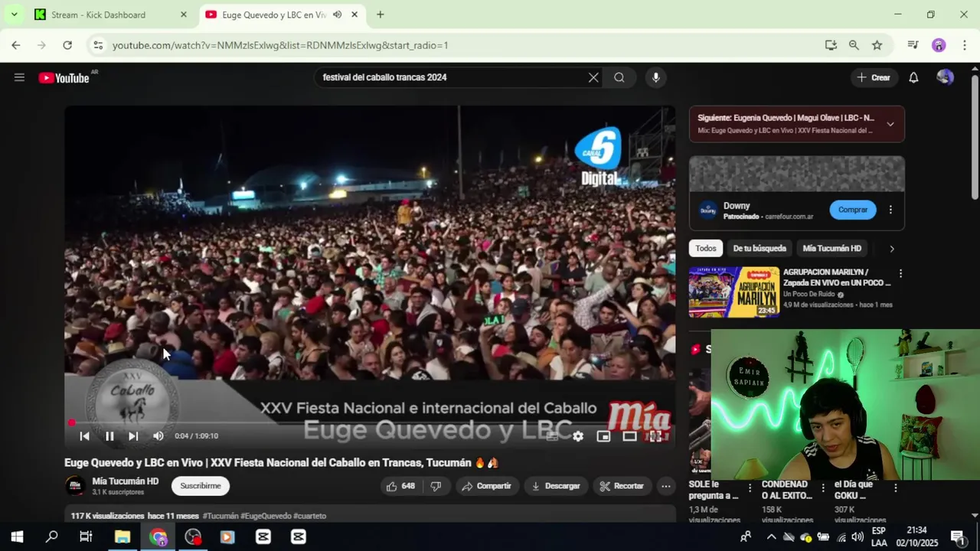Go to the YouTube home logo
The width and height of the screenshot is (980, 551).
tap(64, 77)
